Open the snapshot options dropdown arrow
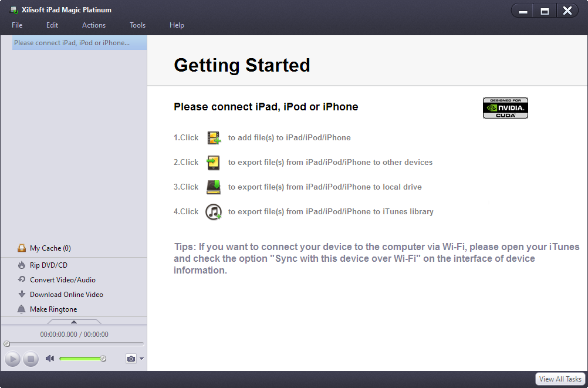 pos(142,359)
